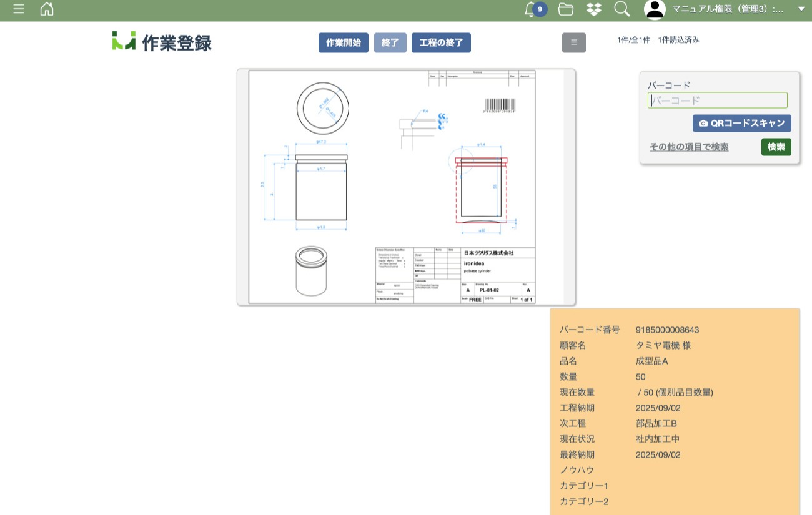Click the technical drawing preview image
Viewport: 812px width, 515px height.
pos(406,187)
